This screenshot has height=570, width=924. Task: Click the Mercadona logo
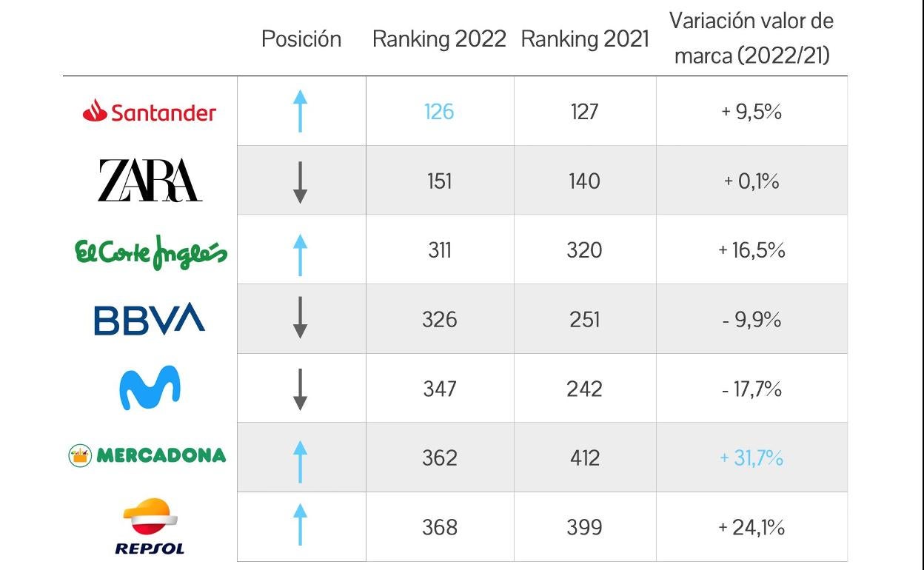(147, 455)
